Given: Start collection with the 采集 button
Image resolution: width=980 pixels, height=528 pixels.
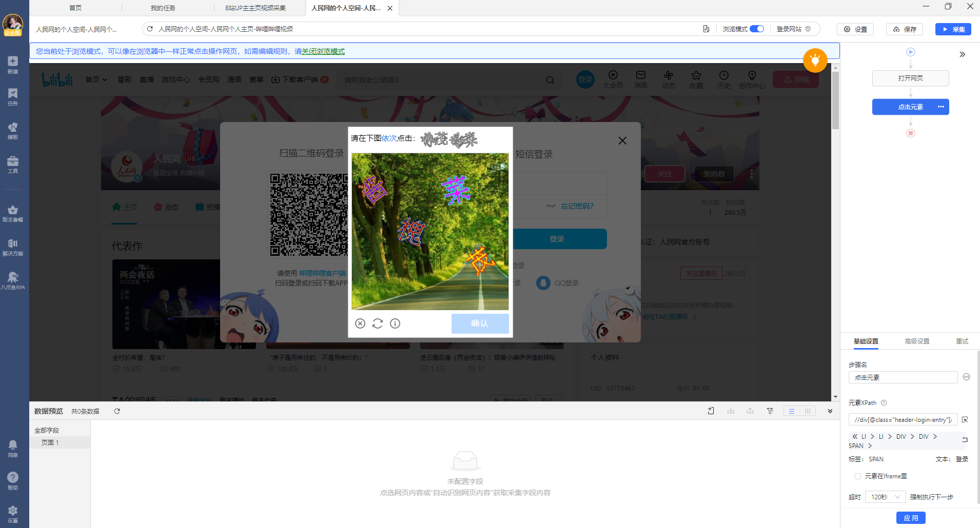Looking at the screenshot, I should 953,29.
